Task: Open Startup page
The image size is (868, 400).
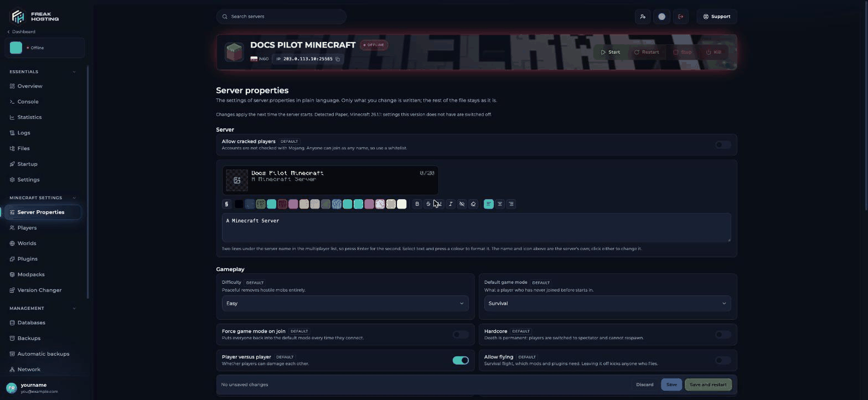Action: 43,164
